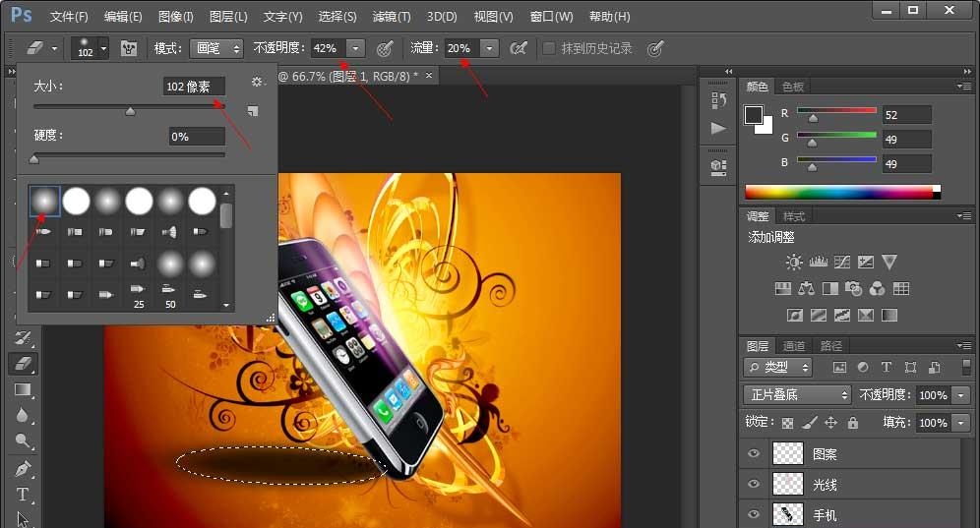Viewport: 980px width, 528px height.
Task: Pick the Pen tool
Action: (24, 468)
